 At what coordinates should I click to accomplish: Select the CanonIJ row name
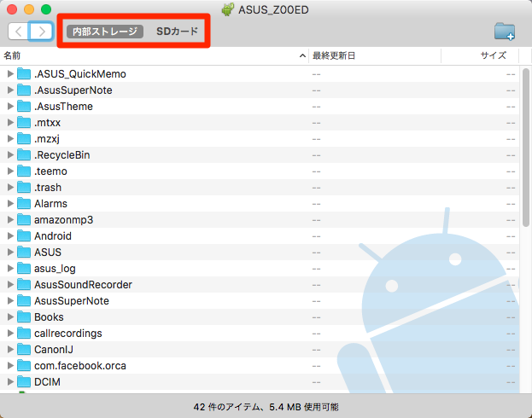tap(54, 350)
